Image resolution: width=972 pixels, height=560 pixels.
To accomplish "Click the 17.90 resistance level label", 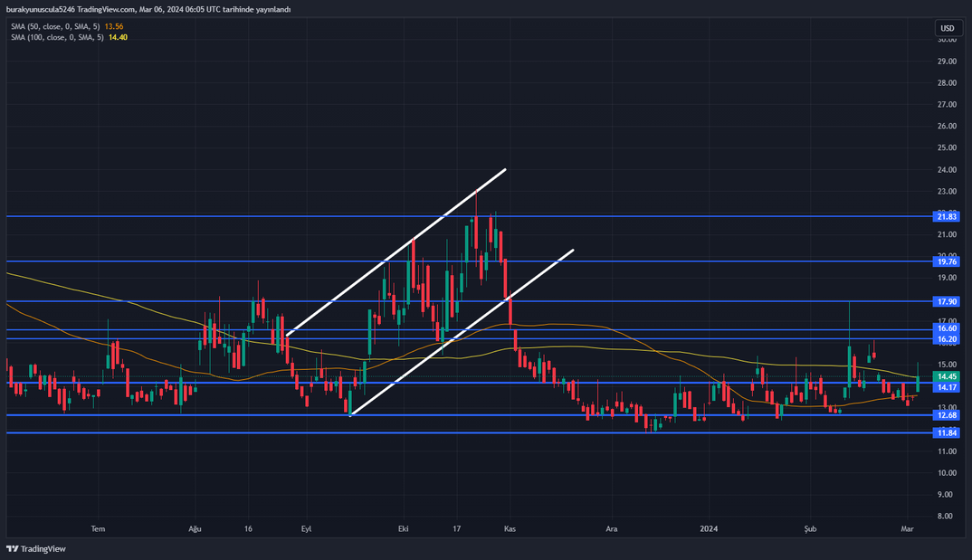I will 947,301.
